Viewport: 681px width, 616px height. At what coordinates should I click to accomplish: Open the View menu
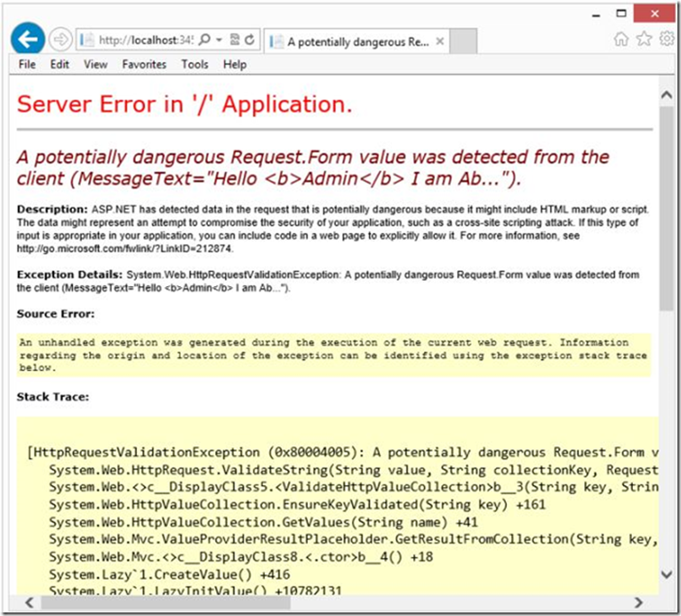coord(95,64)
